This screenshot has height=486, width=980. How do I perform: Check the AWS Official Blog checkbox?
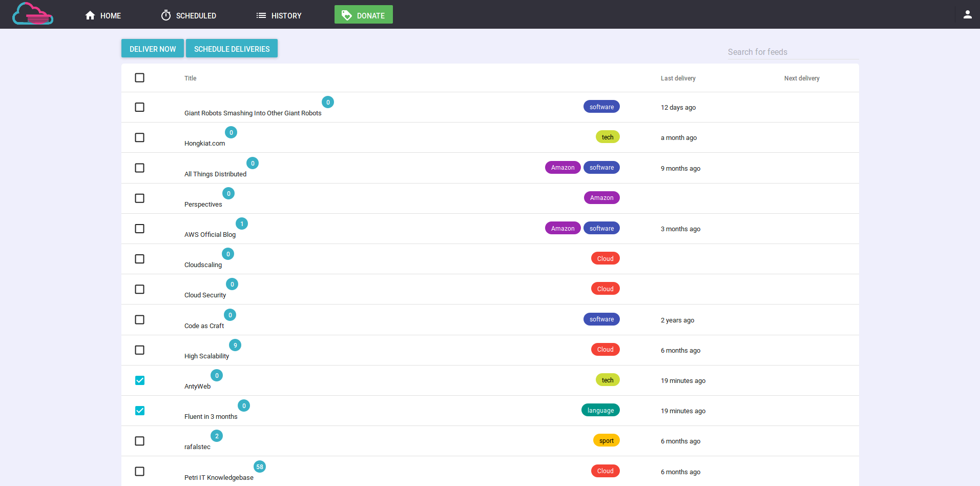coord(139,228)
